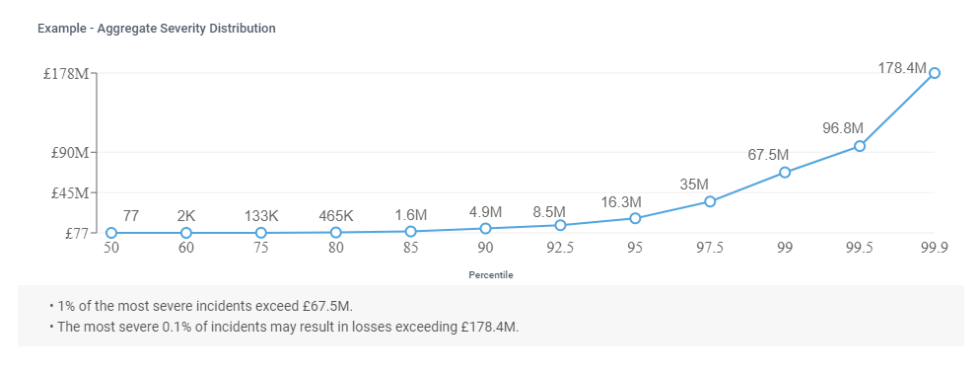The image size is (980, 373).
Task: Select the 4.9M data point
Action: click(486, 228)
